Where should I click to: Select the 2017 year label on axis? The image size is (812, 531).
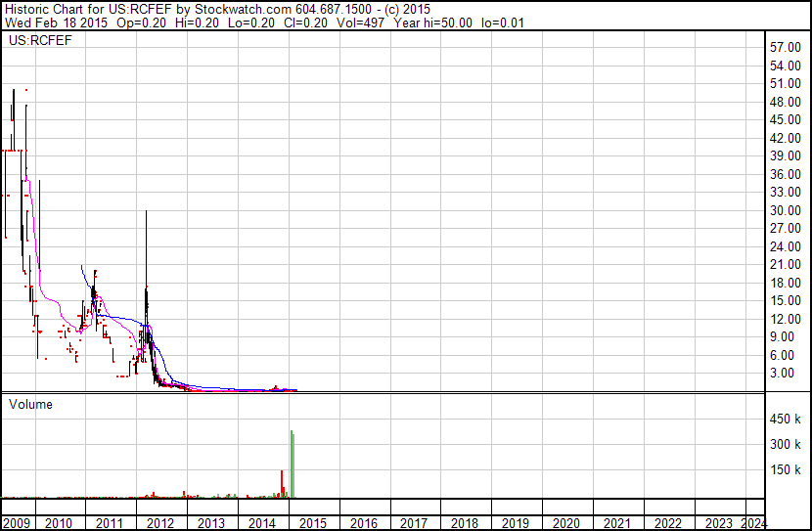pos(414,523)
